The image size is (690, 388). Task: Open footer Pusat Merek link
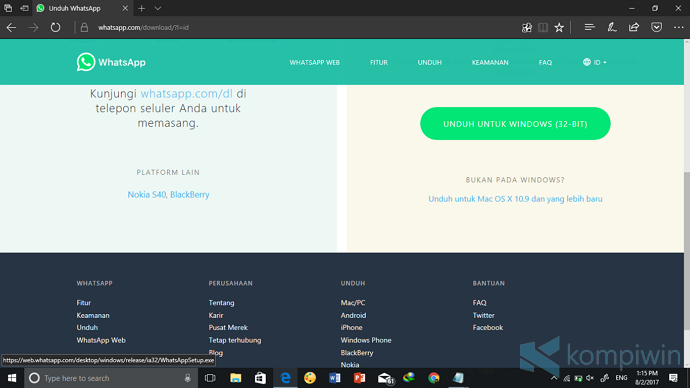click(228, 327)
